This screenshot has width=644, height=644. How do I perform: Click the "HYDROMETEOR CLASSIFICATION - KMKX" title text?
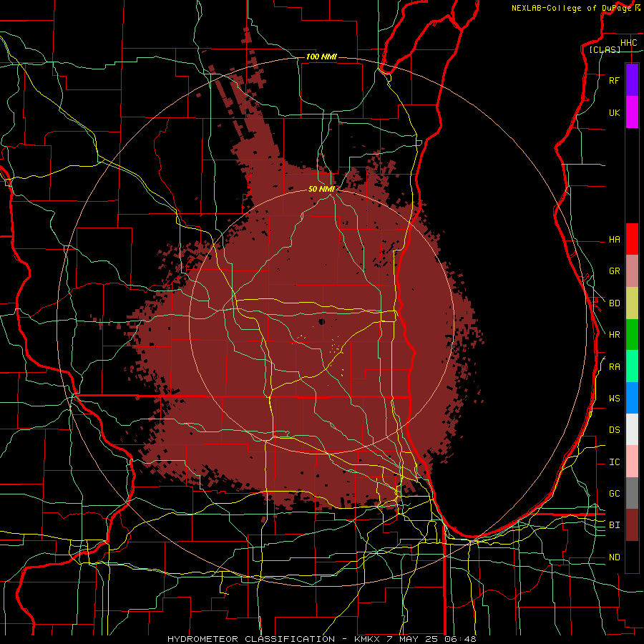click(x=274, y=639)
